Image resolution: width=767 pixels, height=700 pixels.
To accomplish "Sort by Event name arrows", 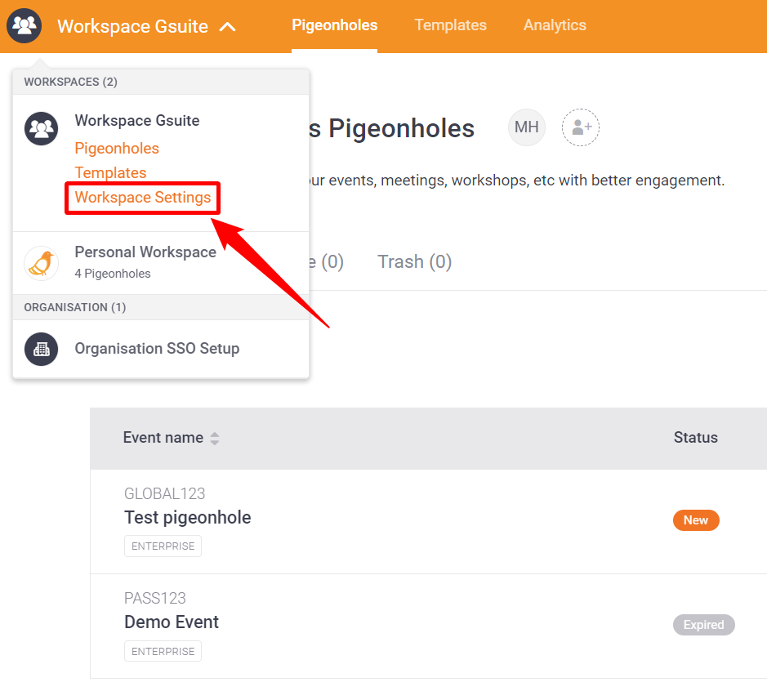I will pos(215,438).
